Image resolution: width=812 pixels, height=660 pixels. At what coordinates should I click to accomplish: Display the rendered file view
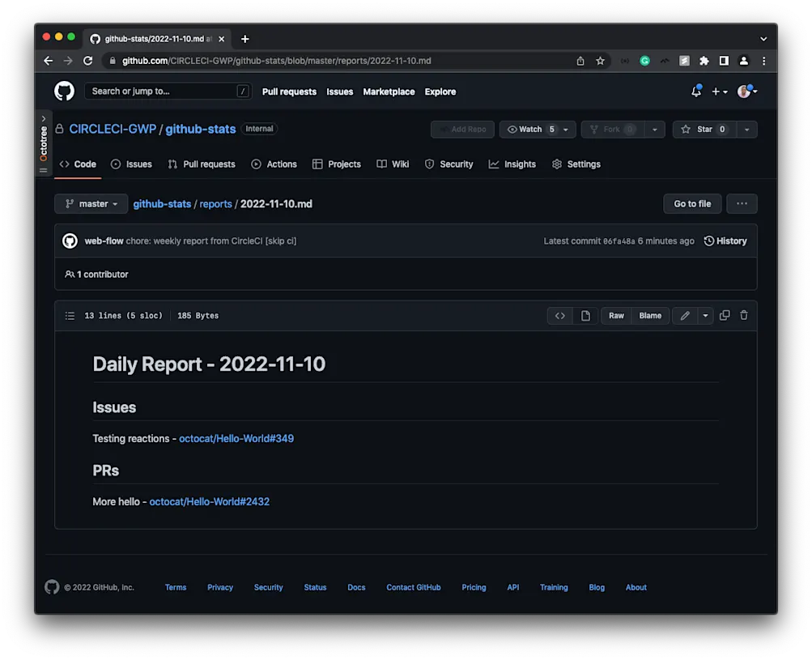[x=585, y=316]
